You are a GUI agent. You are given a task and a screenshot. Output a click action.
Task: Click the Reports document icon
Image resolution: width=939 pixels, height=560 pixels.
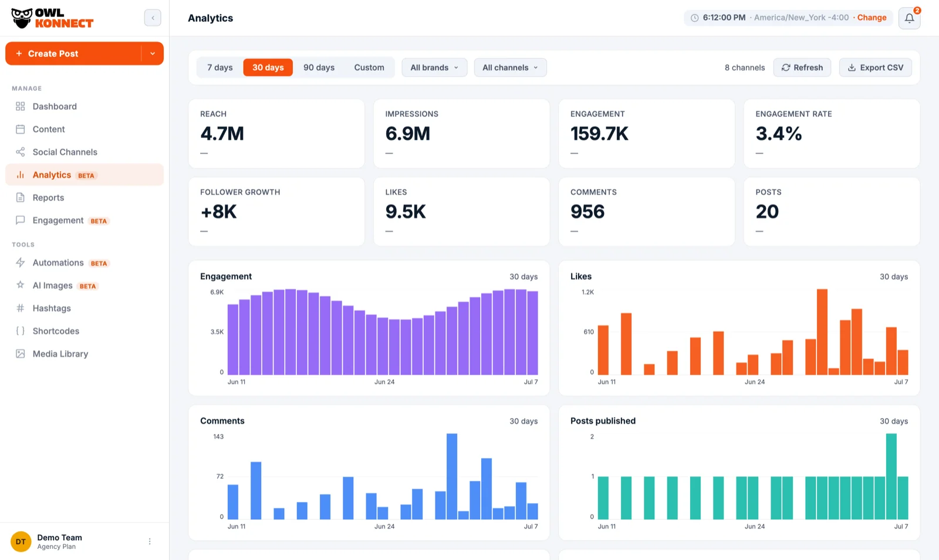[x=21, y=198]
